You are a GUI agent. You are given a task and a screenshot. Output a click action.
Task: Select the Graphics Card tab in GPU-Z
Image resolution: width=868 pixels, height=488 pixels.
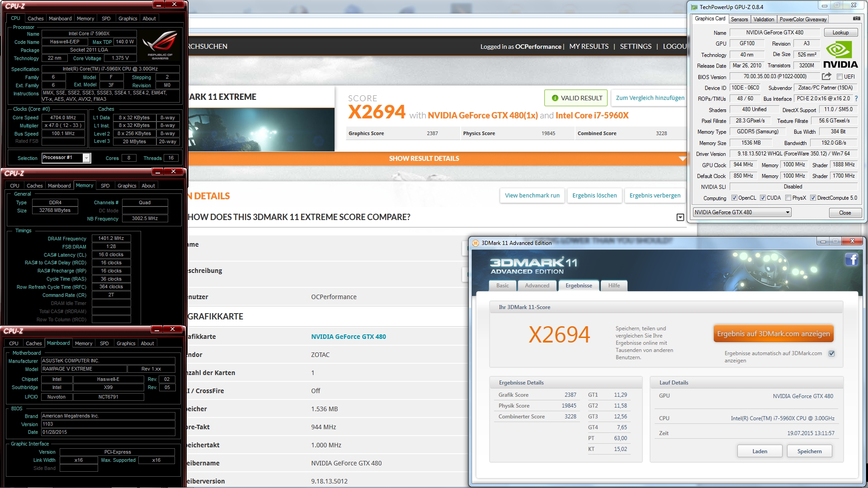710,19
